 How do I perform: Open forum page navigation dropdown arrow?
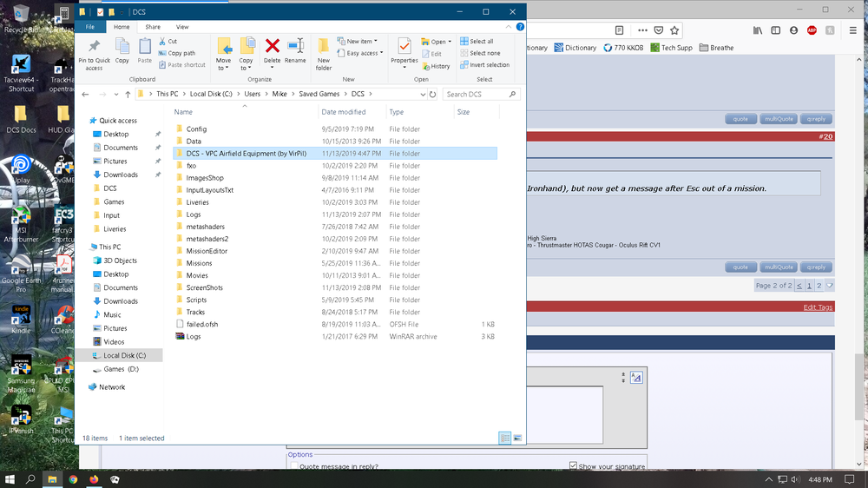pyautogui.click(x=829, y=286)
